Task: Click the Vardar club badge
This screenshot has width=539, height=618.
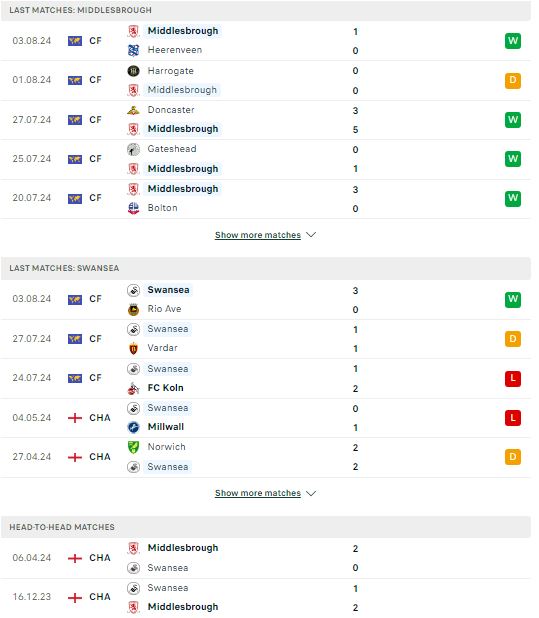Action: (x=134, y=348)
